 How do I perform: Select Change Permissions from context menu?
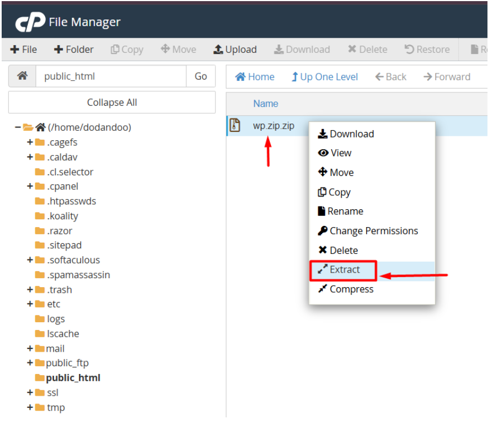[x=373, y=230]
